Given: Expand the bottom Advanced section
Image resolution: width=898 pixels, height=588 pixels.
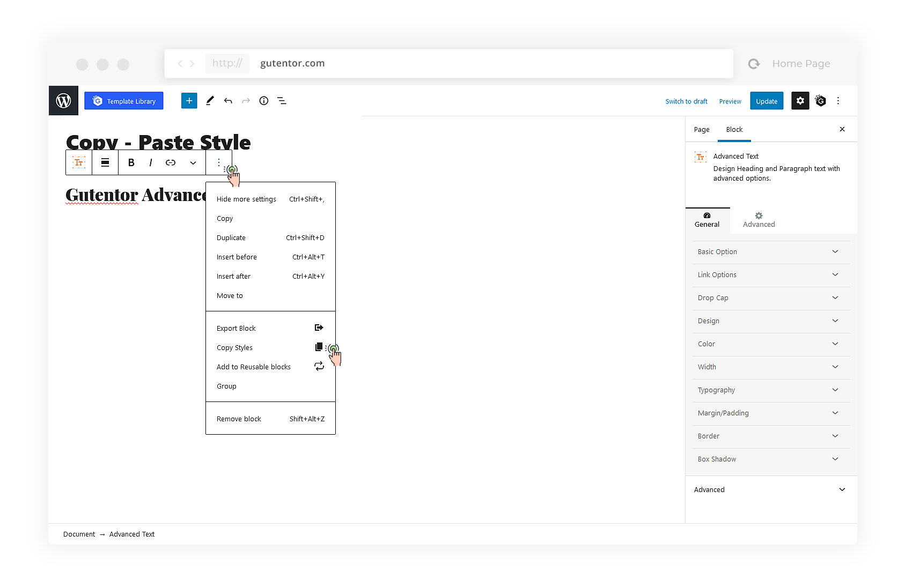Looking at the screenshot, I should tap(771, 489).
